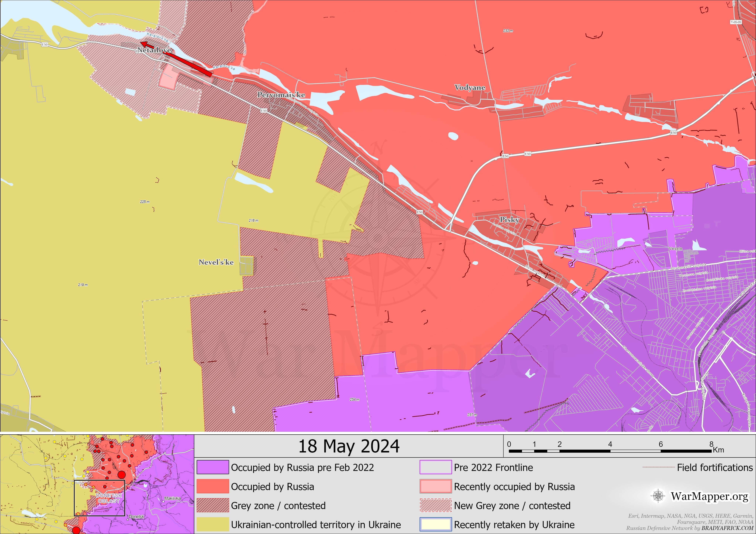Click the 232 m elevation marker
The width and height of the screenshot is (756, 534).
tap(508, 31)
